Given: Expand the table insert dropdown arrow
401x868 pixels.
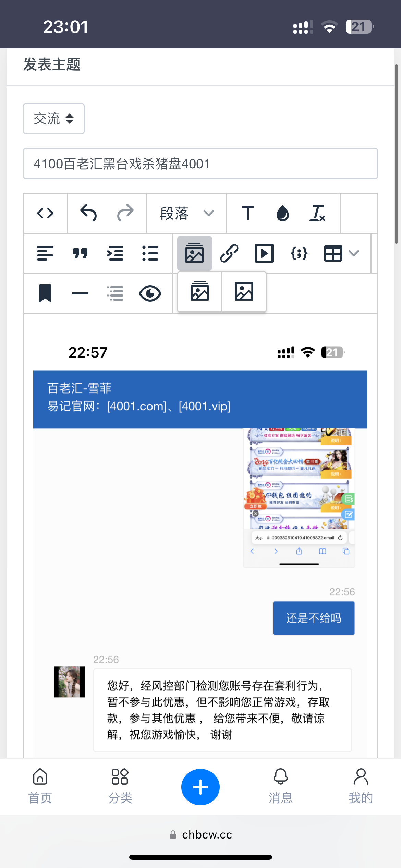Looking at the screenshot, I should 354,253.
